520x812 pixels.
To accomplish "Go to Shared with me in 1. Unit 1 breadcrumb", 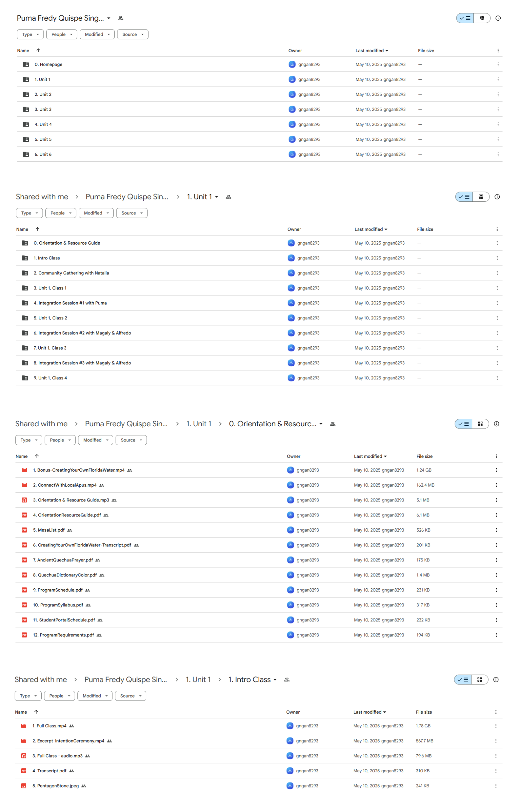I will pos(42,197).
